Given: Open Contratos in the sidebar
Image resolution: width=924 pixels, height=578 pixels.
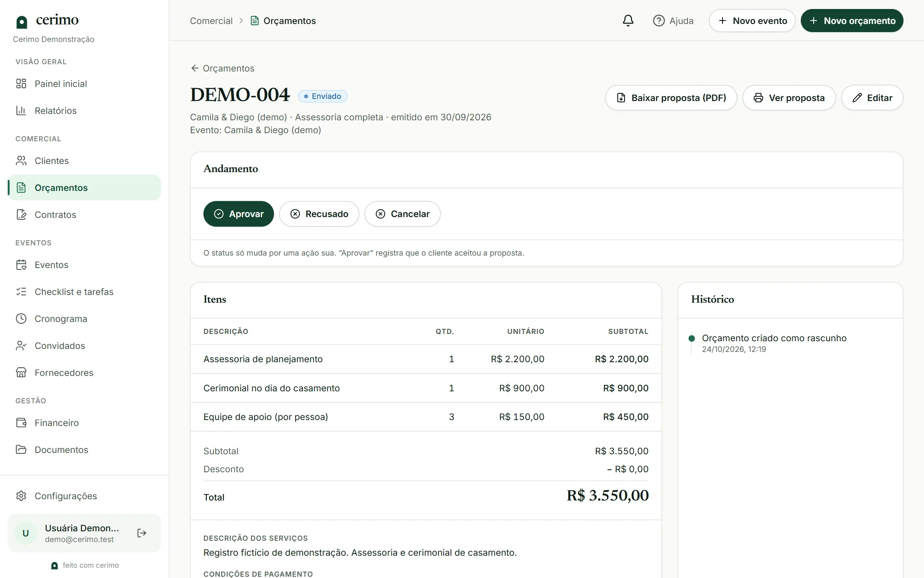Looking at the screenshot, I should [x=84, y=215].
